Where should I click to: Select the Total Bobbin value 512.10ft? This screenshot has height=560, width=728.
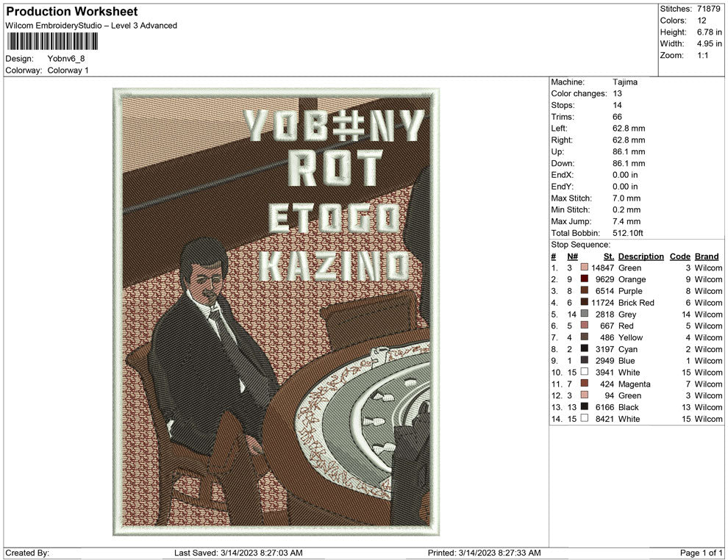coord(628,233)
